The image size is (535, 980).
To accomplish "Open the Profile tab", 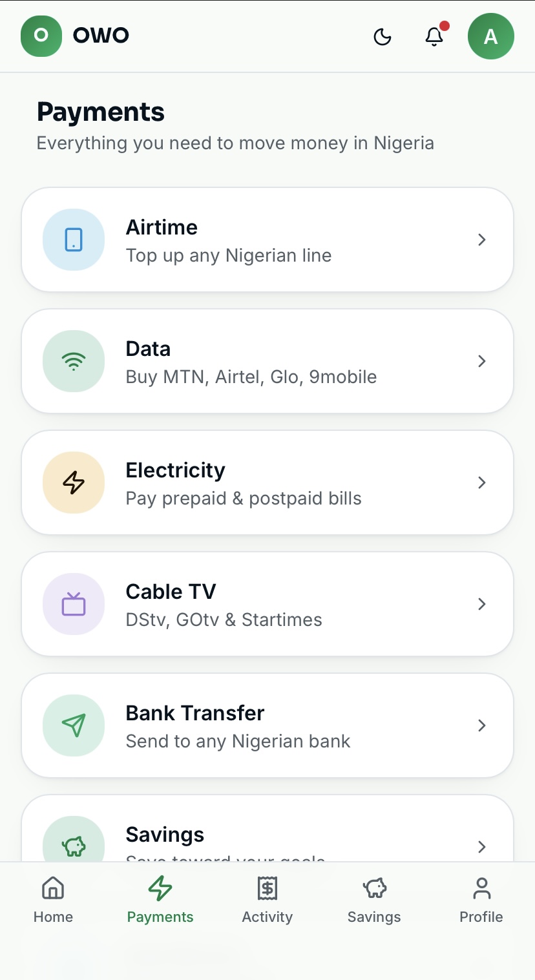I will (481, 900).
